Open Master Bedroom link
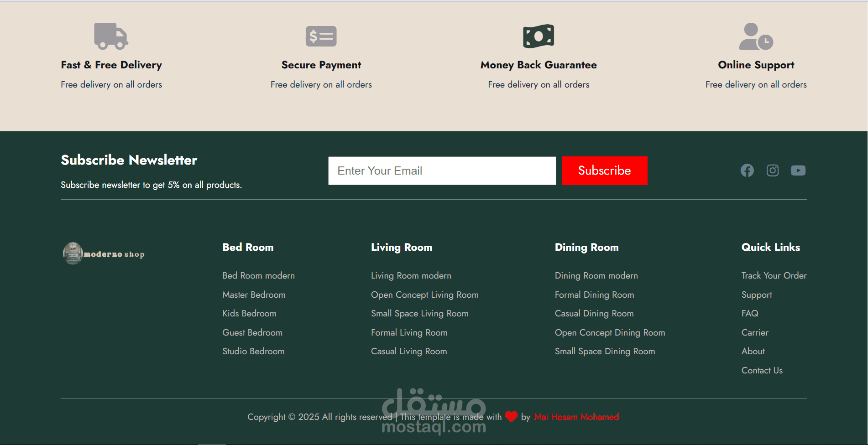Image resolution: width=868 pixels, height=445 pixels. pyautogui.click(x=254, y=295)
